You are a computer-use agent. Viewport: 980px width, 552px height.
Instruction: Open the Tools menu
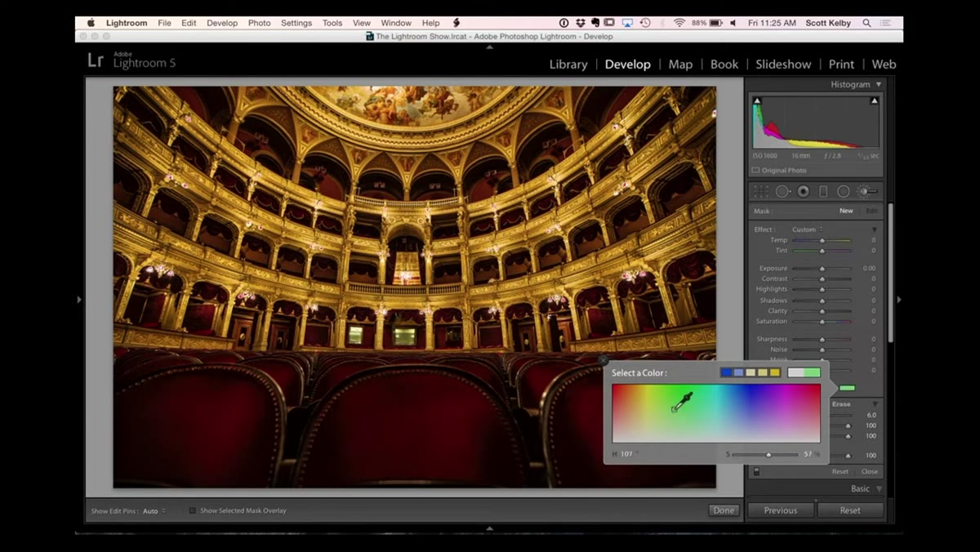332,23
